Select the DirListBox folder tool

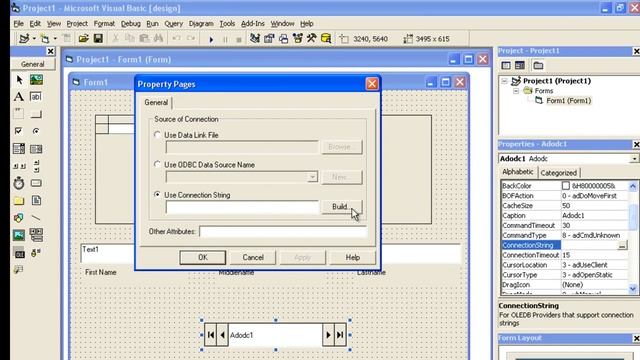click(19, 200)
